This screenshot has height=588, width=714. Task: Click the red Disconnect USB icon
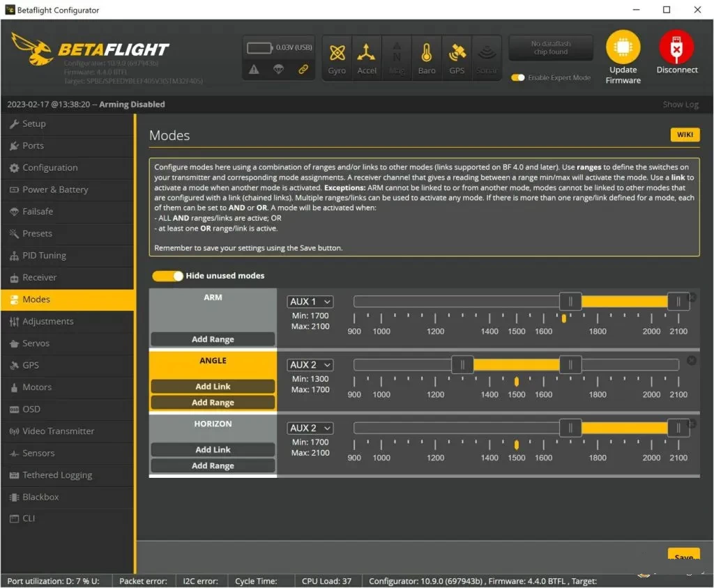point(676,47)
